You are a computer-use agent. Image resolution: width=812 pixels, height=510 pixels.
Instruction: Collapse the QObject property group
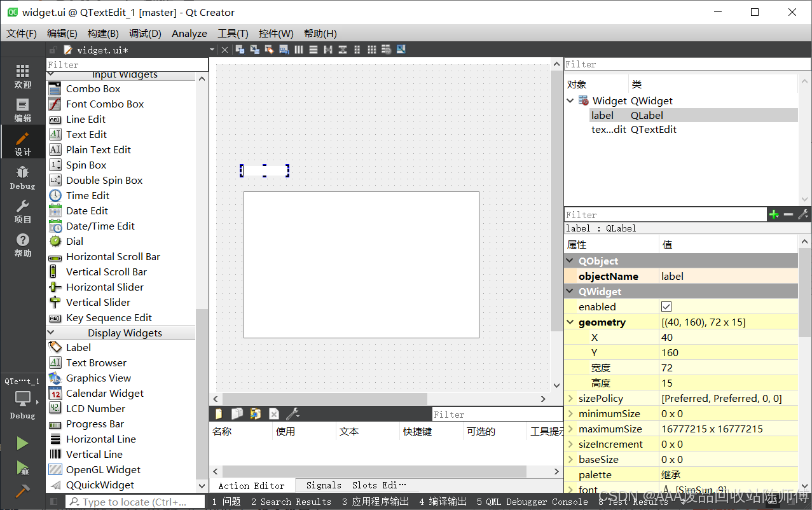click(x=570, y=261)
